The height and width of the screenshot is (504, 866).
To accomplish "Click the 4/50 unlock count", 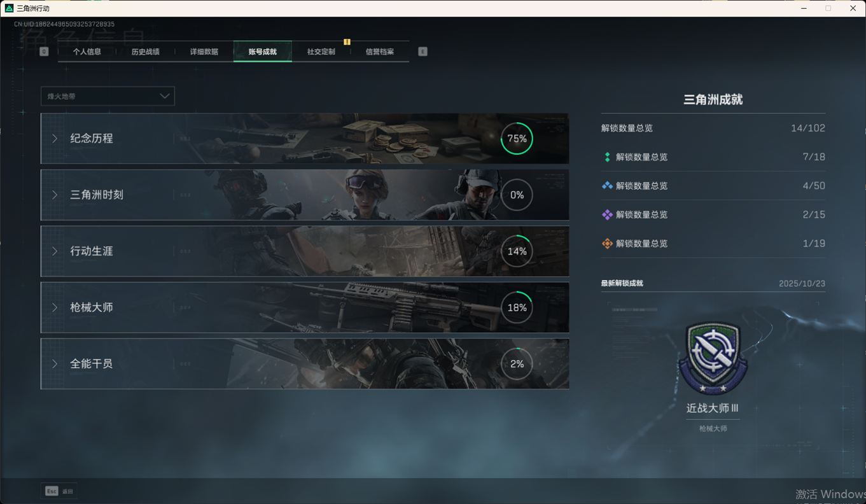I will [814, 186].
